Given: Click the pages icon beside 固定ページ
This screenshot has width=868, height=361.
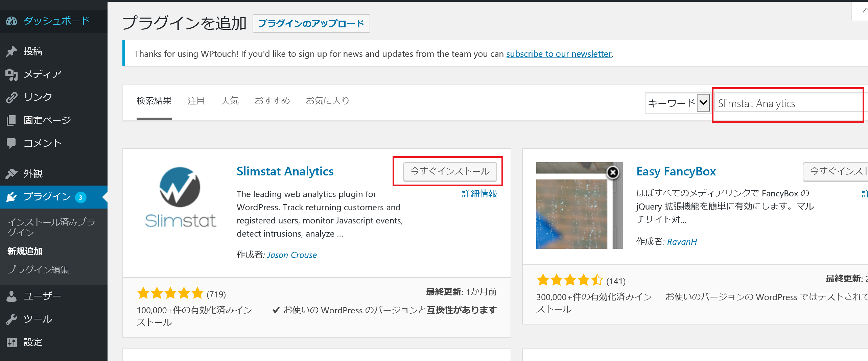Looking at the screenshot, I should pos(11,120).
